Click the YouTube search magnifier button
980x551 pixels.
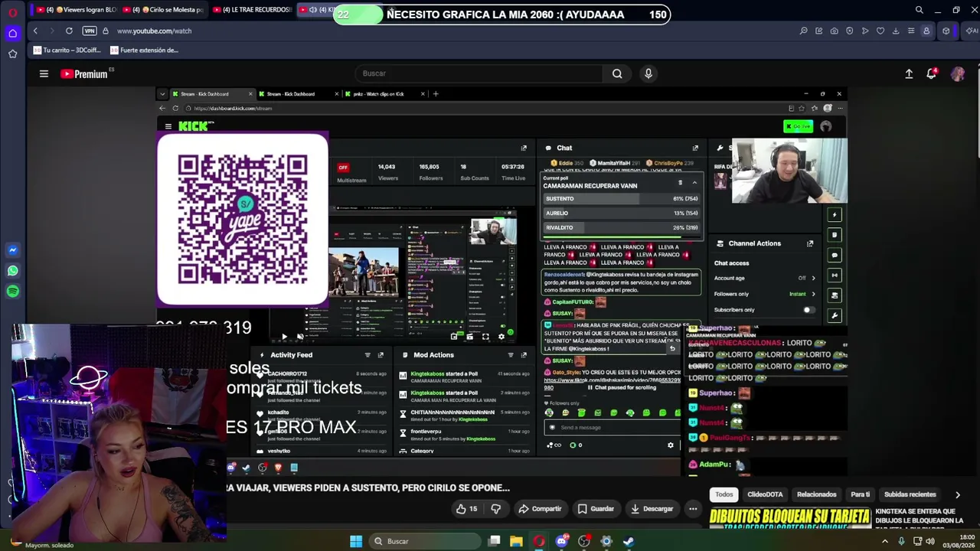coord(617,73)
